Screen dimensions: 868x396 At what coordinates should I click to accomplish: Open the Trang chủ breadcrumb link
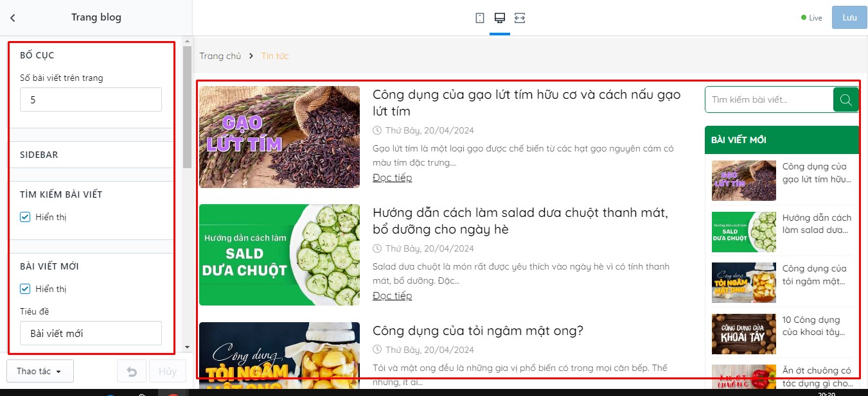tap(220, 56)
